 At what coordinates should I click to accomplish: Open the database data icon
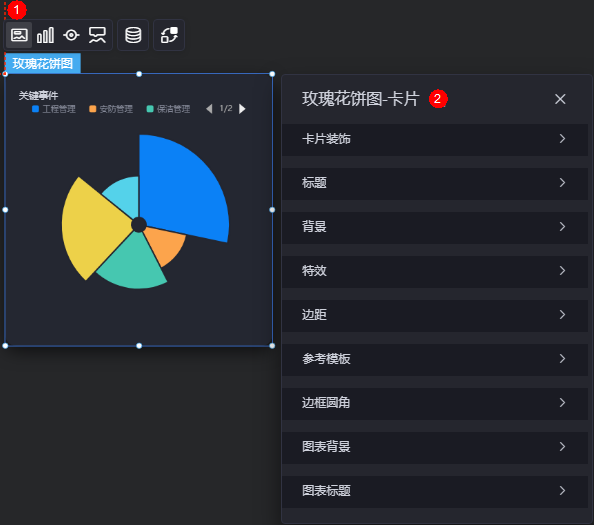133,35
